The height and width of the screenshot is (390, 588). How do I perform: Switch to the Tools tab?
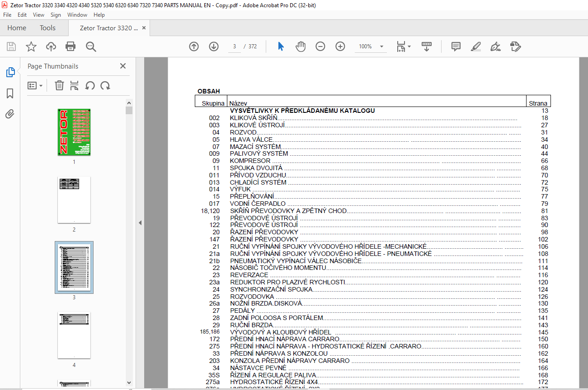[47, 28]
